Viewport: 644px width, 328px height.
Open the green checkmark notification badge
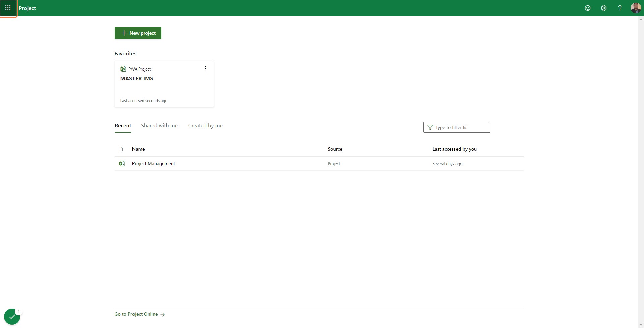coord(12,317)
